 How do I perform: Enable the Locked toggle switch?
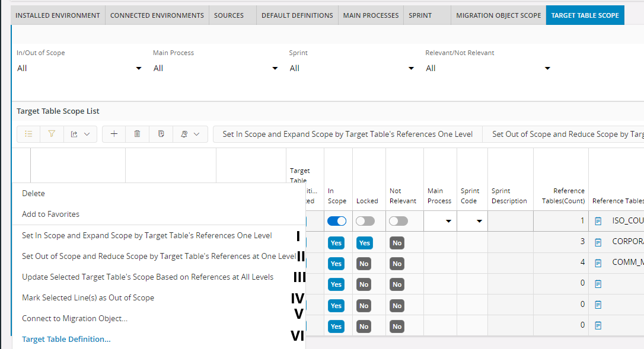365,221
